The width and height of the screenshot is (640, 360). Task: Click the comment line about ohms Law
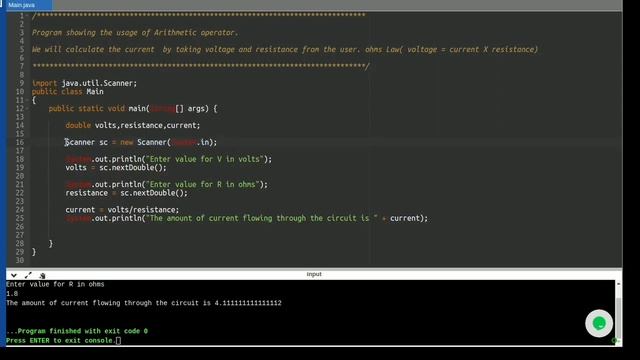point(285,49)
